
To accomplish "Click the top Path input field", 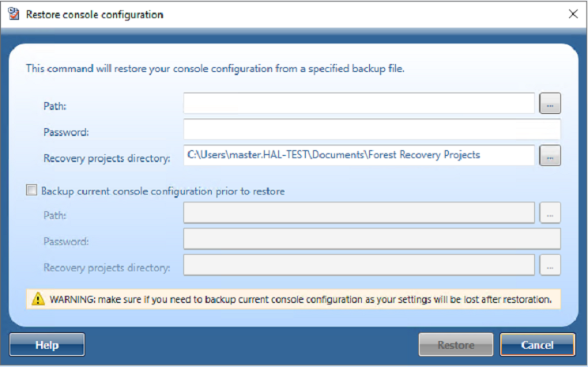I will [359, 104].
